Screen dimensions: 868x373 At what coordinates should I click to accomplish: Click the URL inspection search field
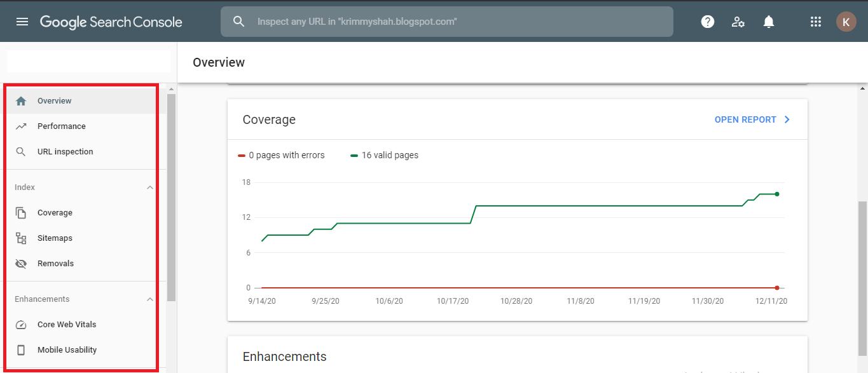click(x=446, y=22)
